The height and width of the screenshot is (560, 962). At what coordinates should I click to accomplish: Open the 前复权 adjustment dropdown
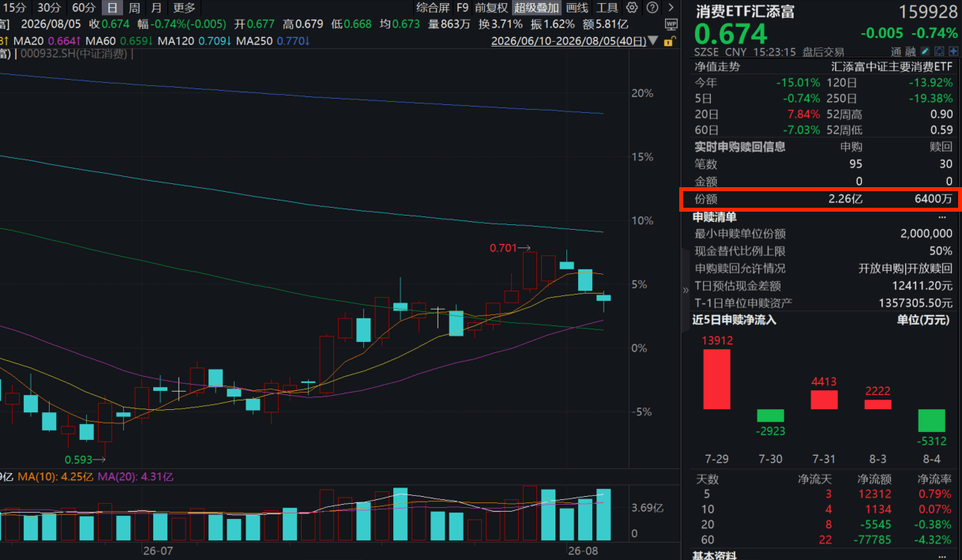coord(491,8)
